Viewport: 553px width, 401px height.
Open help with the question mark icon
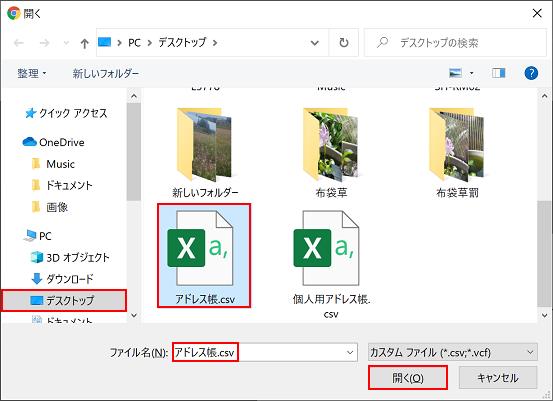[x=531, y=73]
